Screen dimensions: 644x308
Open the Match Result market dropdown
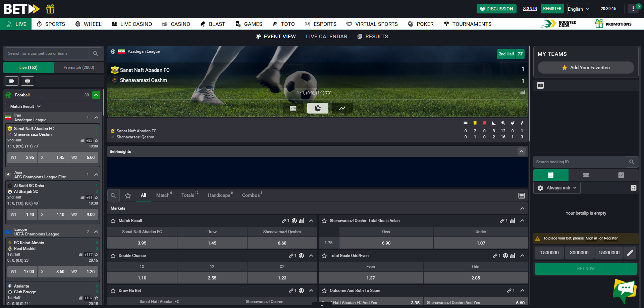click(x=25, y=106)
